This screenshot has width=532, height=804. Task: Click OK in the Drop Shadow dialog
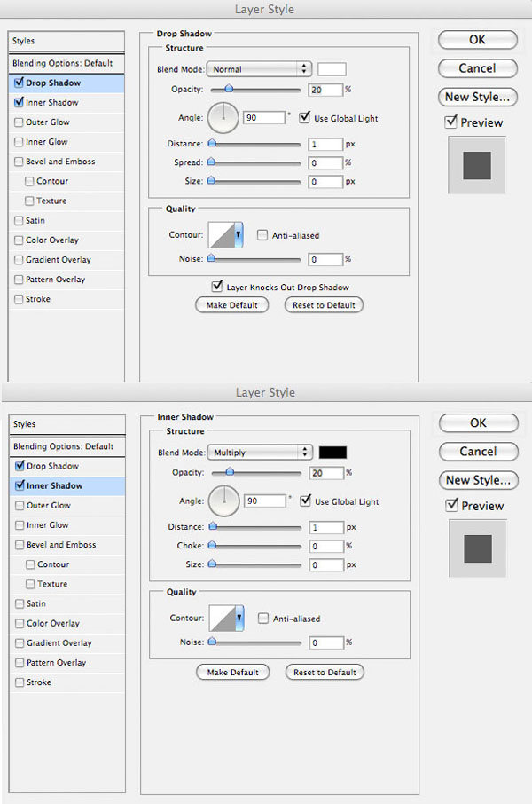[x=478, y=39]
